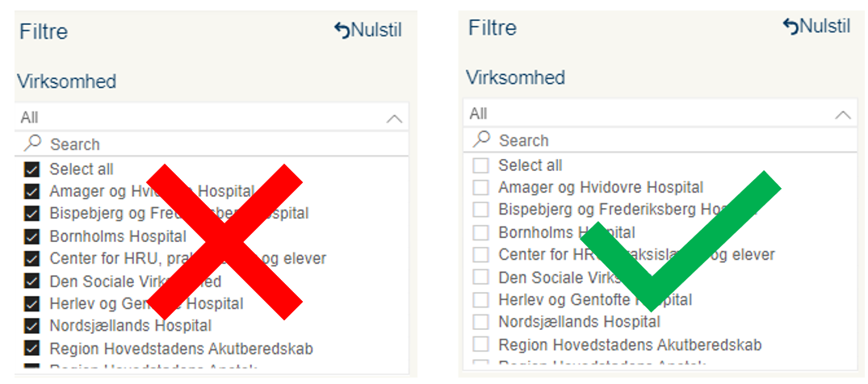Uncheck Nordsjællands Hospital in the left list
The image size is (868, 384).
(x=32, y=326)
